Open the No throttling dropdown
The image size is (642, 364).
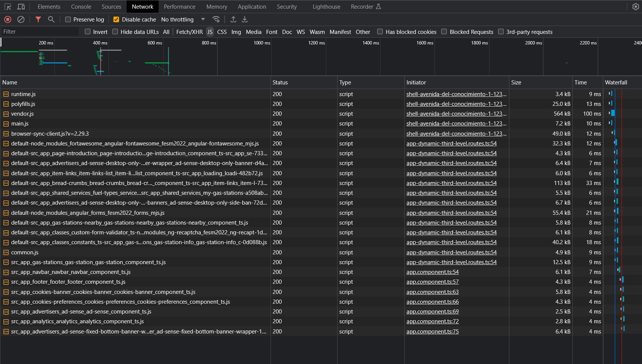click(x=183, y=19)
